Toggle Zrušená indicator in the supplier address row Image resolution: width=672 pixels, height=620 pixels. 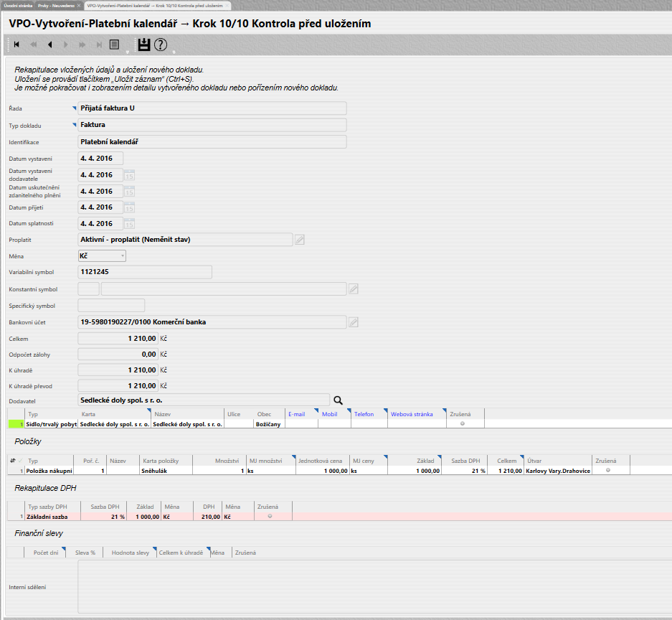pos(463,424)
